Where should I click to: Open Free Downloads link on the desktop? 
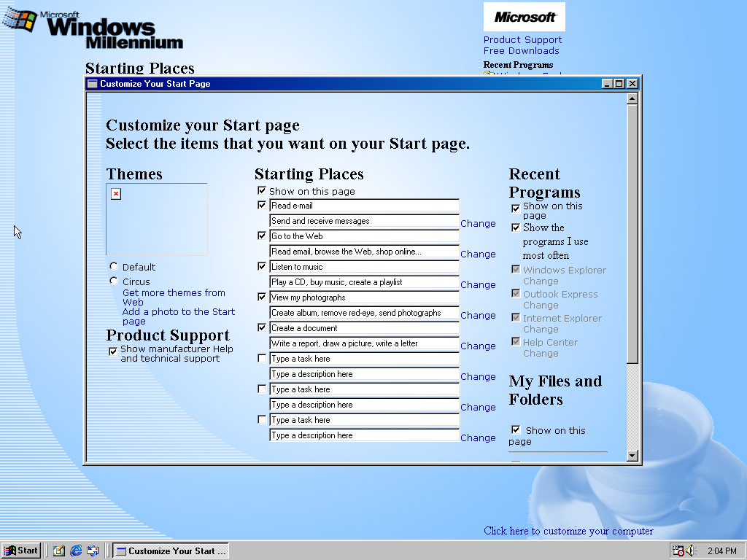[x=521, y=51]
